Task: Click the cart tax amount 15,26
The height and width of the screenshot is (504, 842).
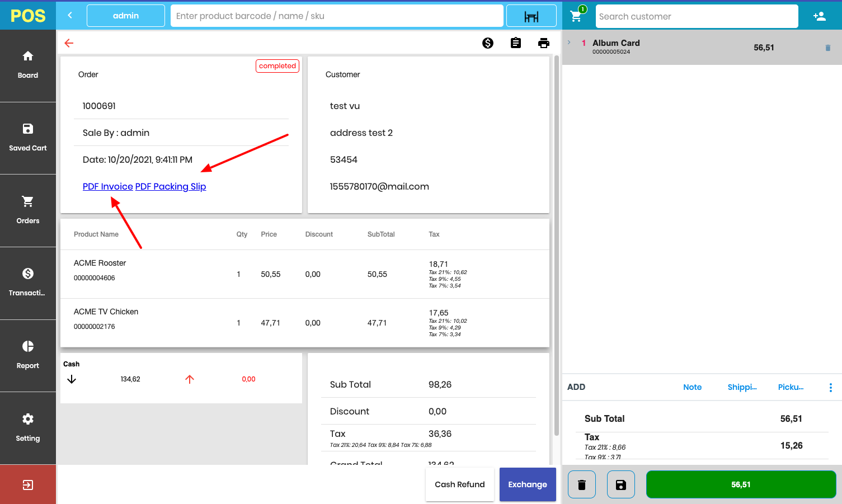Action: click(792, 446)
